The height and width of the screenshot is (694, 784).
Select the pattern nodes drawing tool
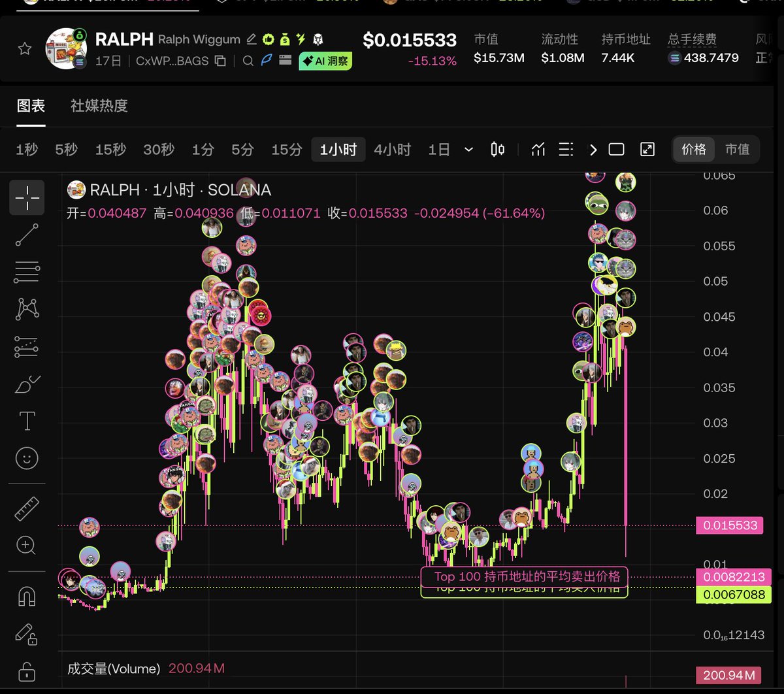pos(27,309)
